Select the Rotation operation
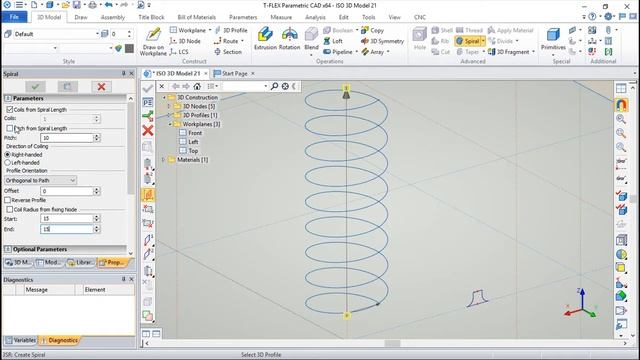The image size is (640, 360). click(x=289, y=39)
